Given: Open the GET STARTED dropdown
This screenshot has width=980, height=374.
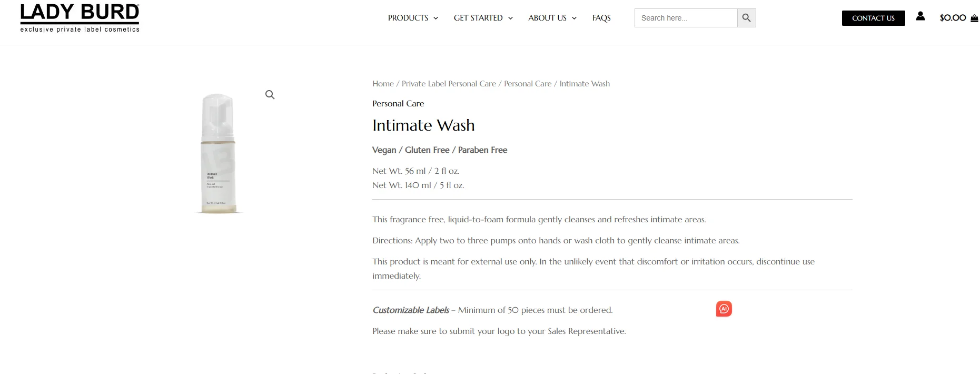Looking at the screenshot, I should tap(483, 18).
